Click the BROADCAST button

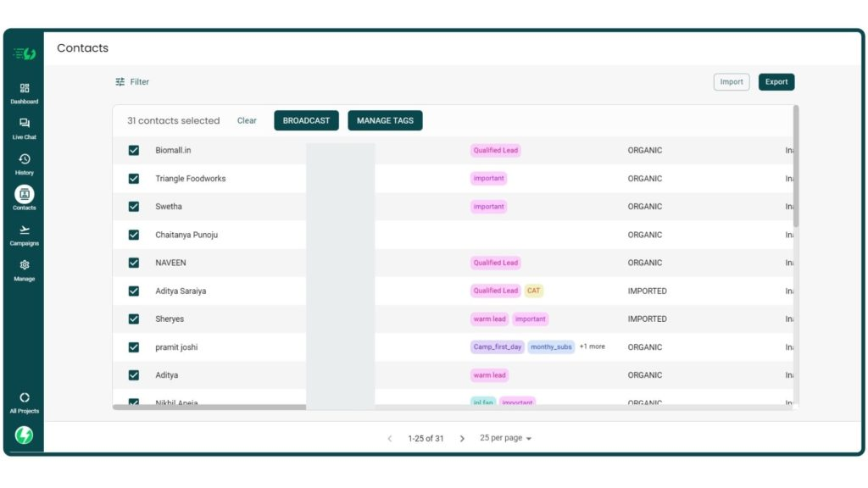pos(306,121)
